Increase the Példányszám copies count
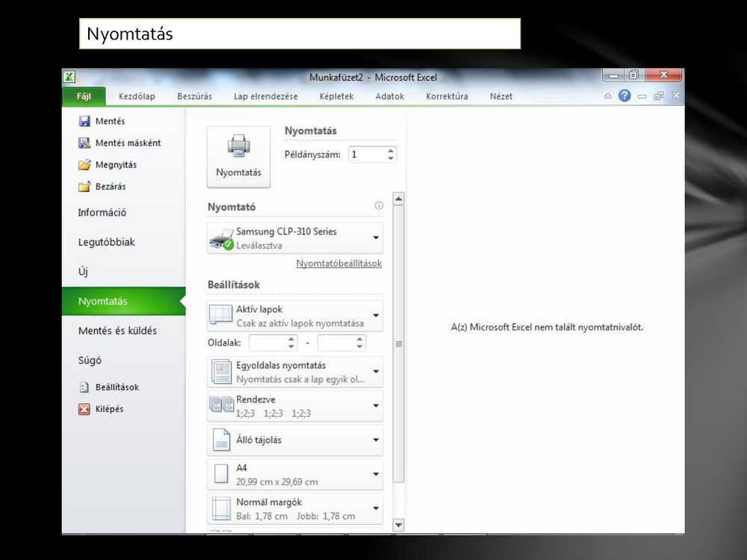 point(391,151)
